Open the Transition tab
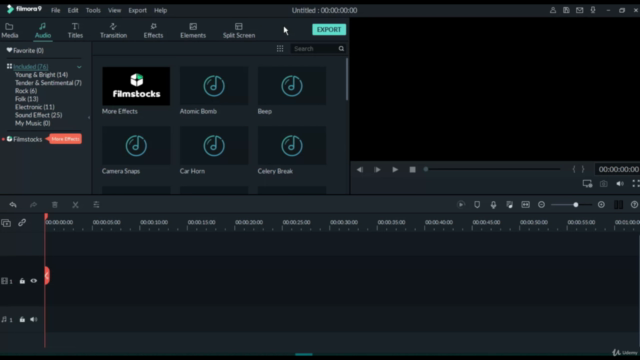Image resolution: width=640 pixels, height=360 pixels. (113, 31)
